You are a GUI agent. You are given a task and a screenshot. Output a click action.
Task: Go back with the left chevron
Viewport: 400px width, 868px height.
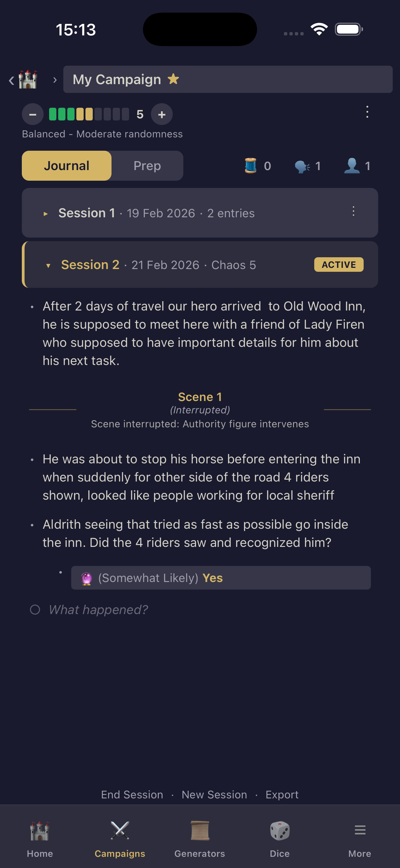(12, 80)
